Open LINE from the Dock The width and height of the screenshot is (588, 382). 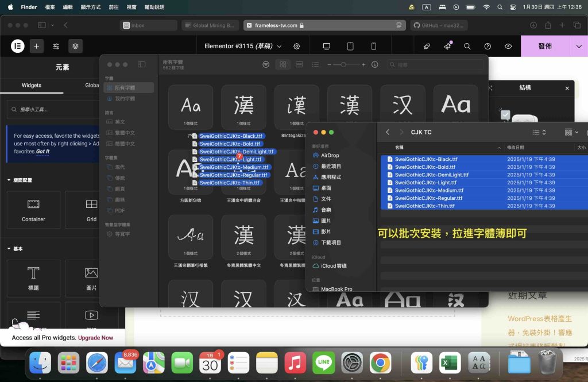(x=323, y=363)
